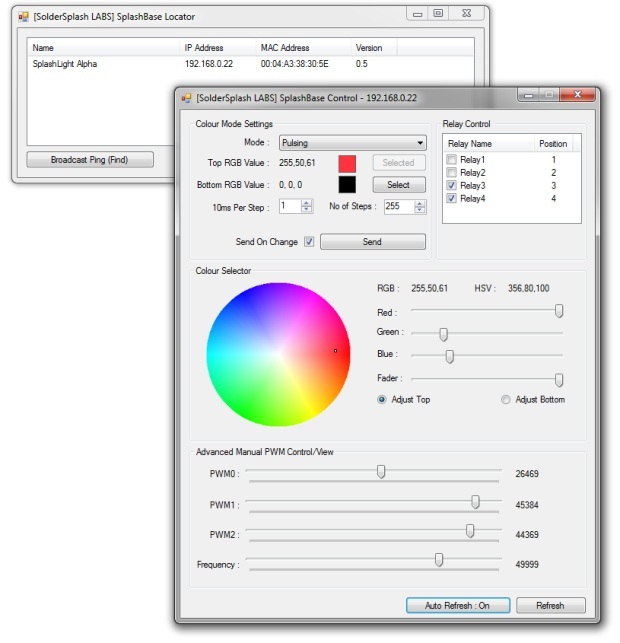Viewport: 620px width, 643px height.
Task: Click the PWM1 value 45384
Action: (x=527, y=505)
